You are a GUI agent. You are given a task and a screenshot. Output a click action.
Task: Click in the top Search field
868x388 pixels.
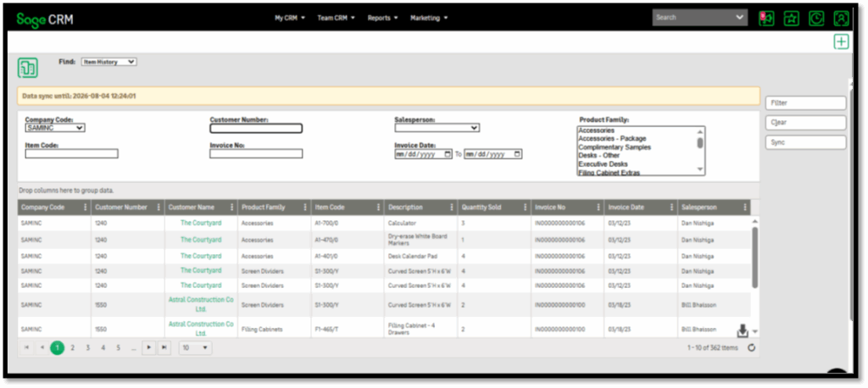695,18
